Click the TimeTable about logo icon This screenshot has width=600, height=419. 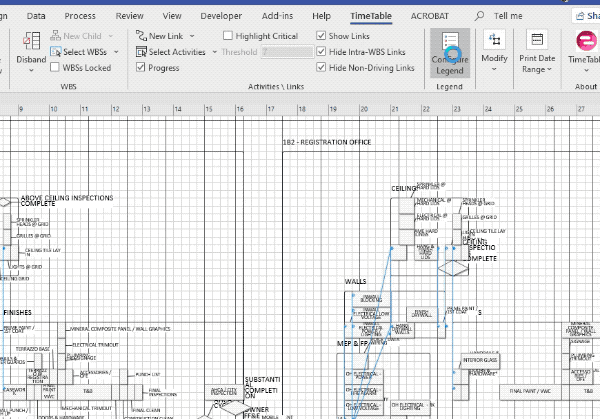586,41
